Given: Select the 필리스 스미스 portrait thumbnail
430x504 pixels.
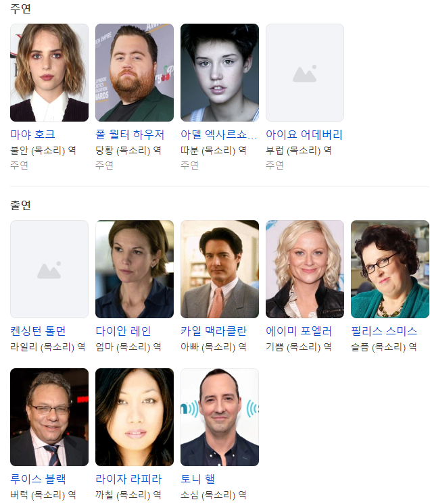Looking at the screenshot, I should coord(390,269).
